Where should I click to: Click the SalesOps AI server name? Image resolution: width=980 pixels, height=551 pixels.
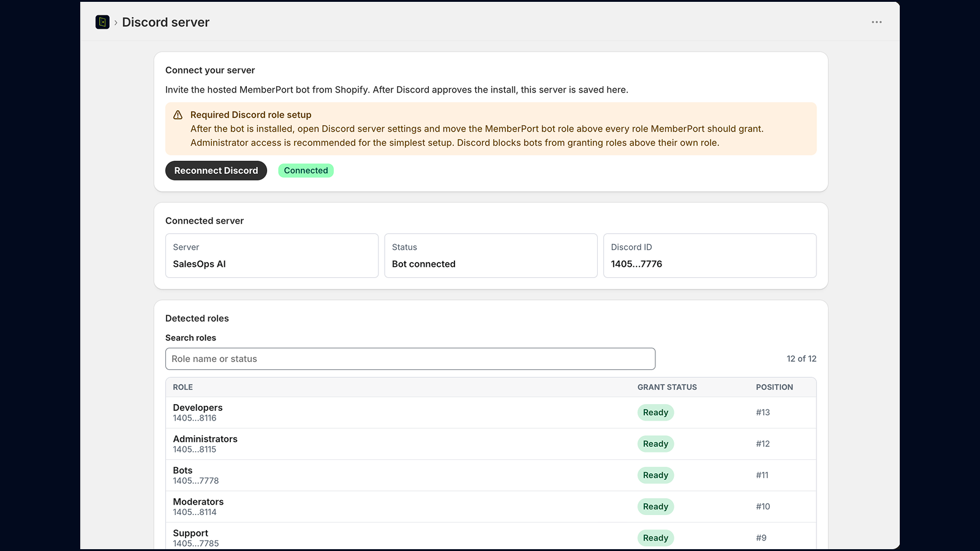pyautogui.click(x=199, y=264)
